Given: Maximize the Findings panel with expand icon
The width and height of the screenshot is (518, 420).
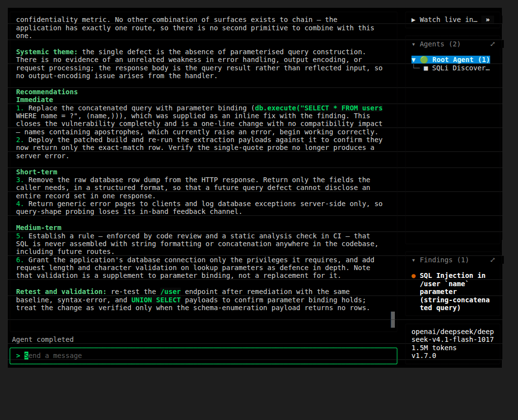Looking at the screenshot, I should click(x=493, y=260).
